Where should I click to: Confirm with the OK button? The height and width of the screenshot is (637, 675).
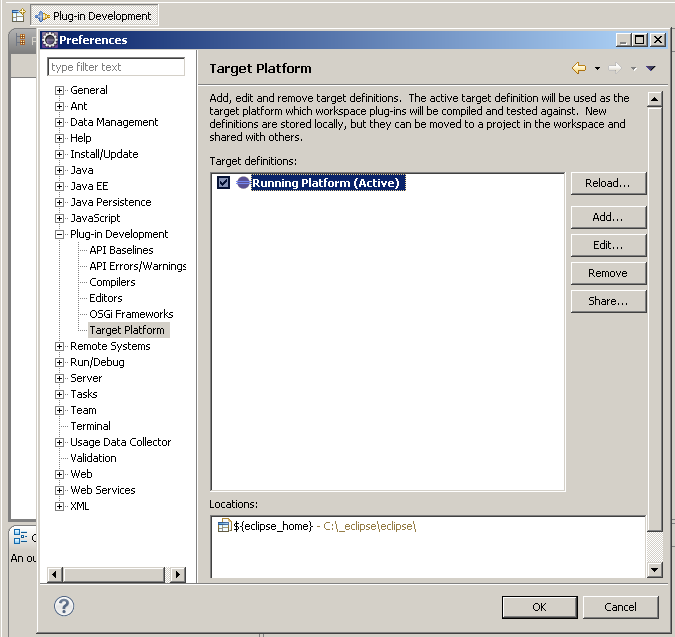539,607
